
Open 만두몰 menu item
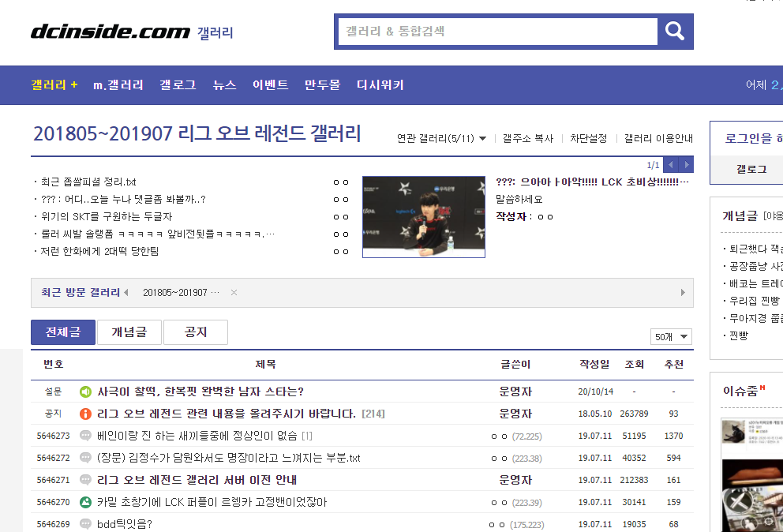[x=323, y=85]
